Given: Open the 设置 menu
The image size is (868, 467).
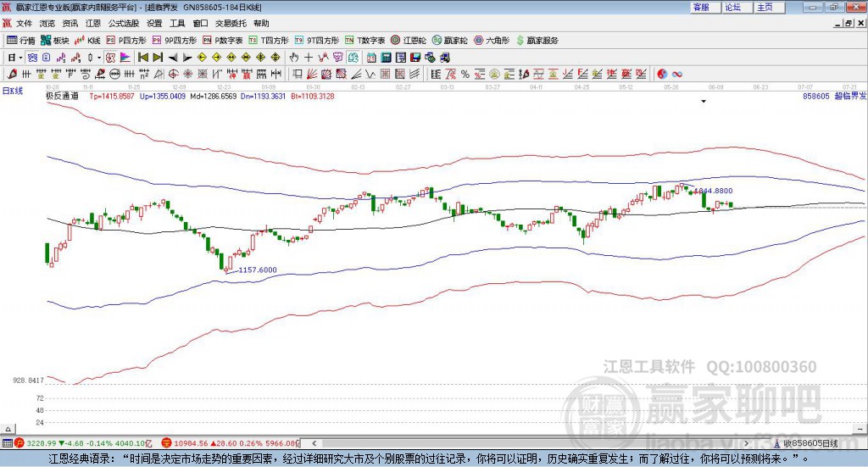Looking at the screenshot, I should coord(154,23).
